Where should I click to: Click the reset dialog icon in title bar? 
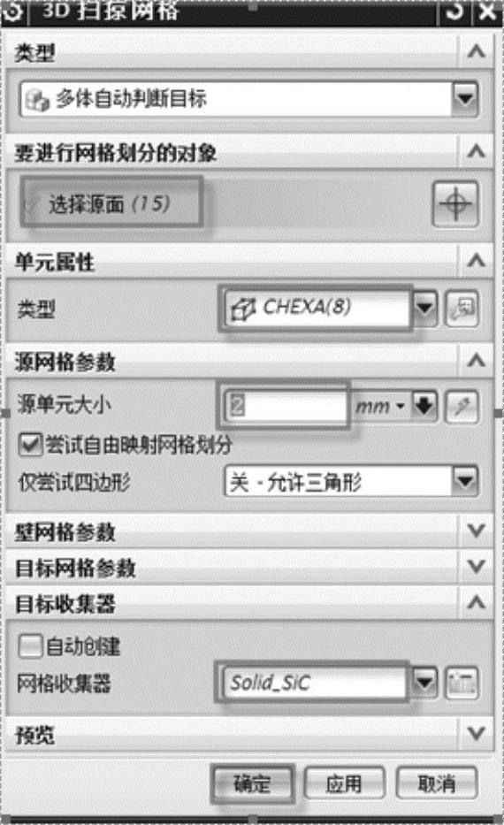[x=454, y=11]
